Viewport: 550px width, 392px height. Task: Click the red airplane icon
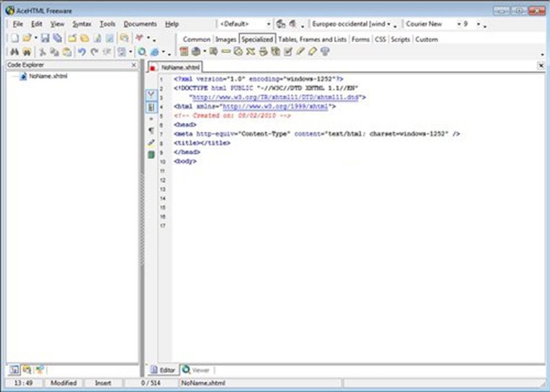tap(140, 38)
